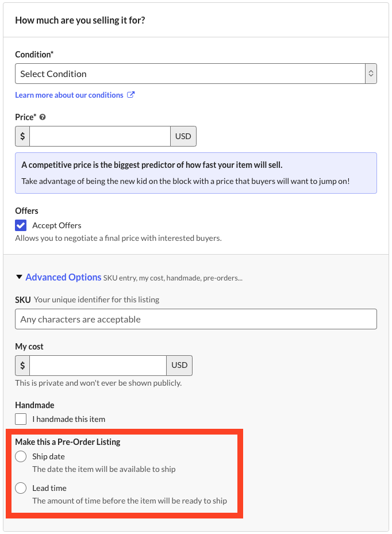This screenshot has height=534, width=392.
Task: Uncheck the Accept Offers checkbox
Action: [x=21, y=225]
